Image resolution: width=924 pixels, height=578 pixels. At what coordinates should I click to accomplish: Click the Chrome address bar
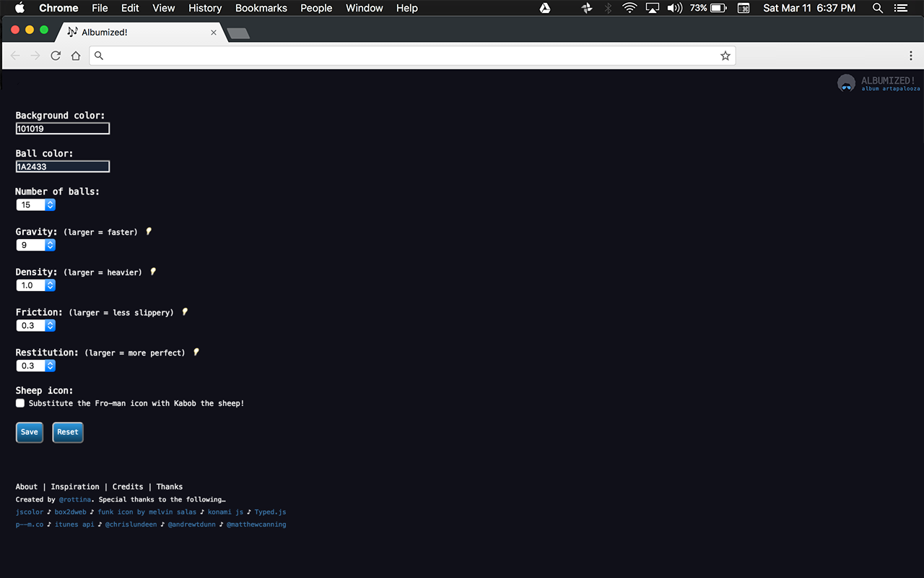pos(412,56)
